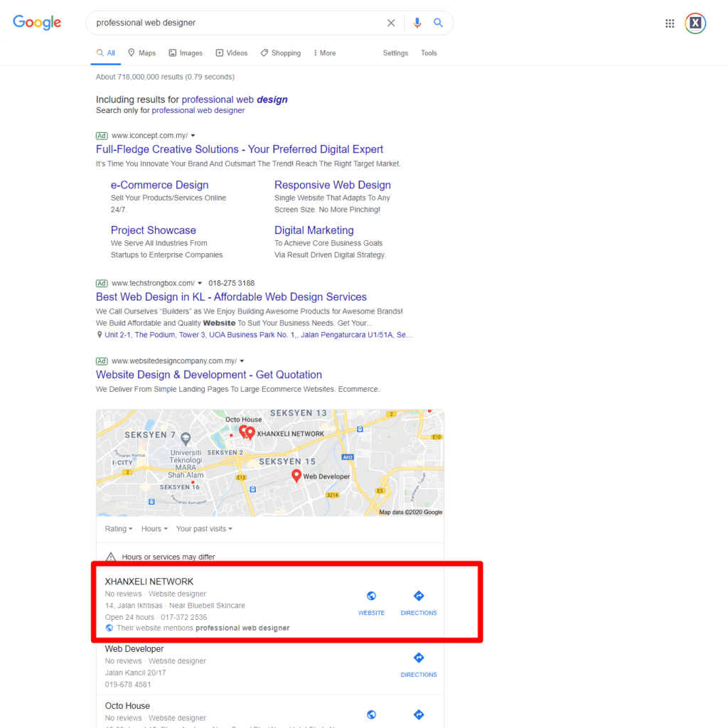The width and height of the screenshot is (728, 728).
Task: Click the results count text
Action: [165, 77]
